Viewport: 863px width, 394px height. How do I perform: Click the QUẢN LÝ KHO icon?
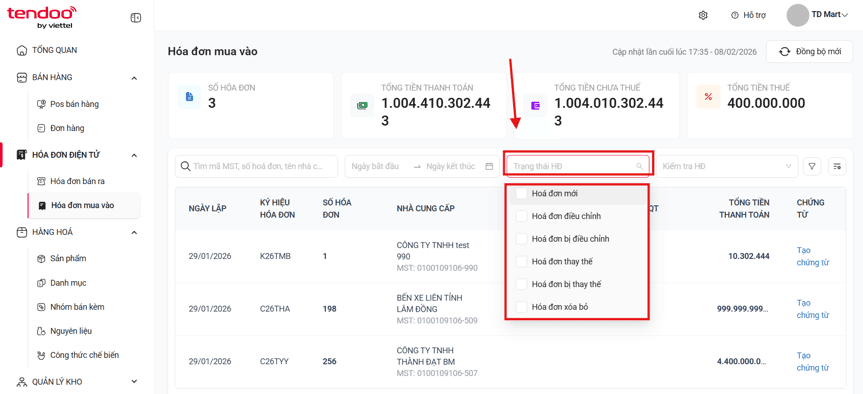(x=21, y=382)
